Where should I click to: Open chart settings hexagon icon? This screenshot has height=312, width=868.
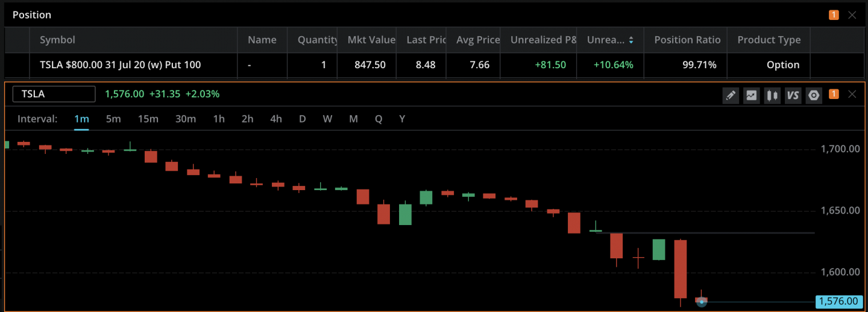(x=814, y=95)
